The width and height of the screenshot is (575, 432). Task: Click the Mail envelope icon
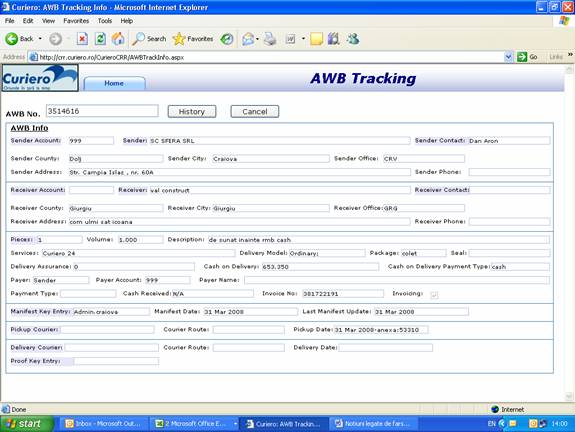[x=248, y=39]
